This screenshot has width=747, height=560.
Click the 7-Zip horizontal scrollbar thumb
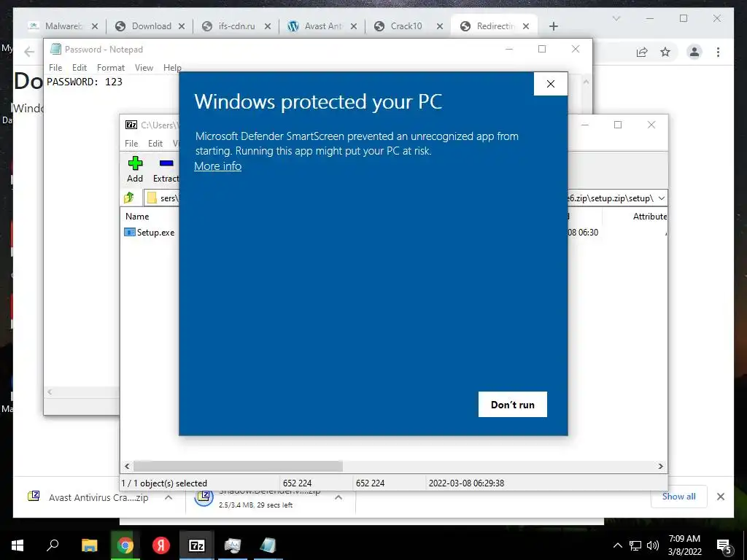point(238,466)
